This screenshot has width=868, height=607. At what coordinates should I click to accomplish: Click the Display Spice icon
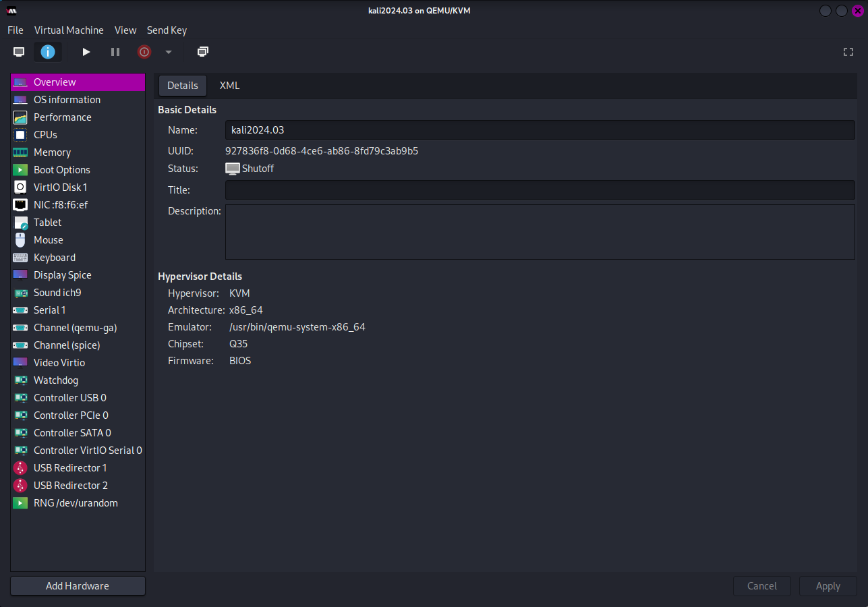[x=20, y=275]
